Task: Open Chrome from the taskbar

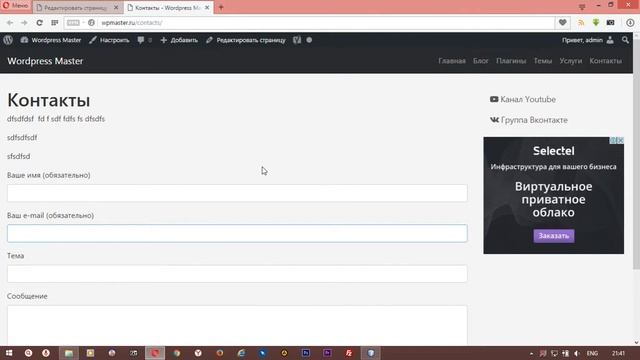Action: pyautogui.click(x=177, y=353)
